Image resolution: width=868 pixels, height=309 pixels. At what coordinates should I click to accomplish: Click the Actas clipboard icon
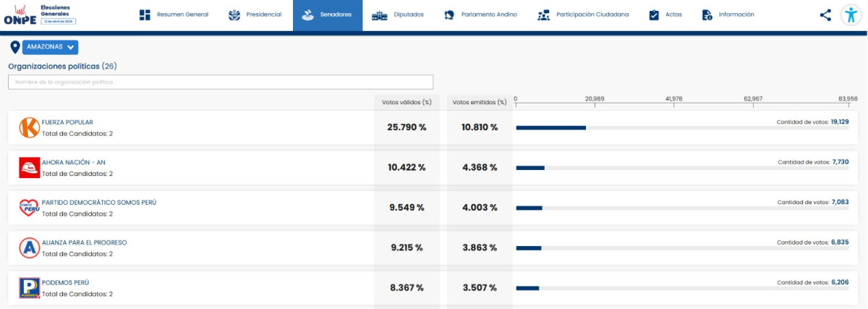coord(654,14)
